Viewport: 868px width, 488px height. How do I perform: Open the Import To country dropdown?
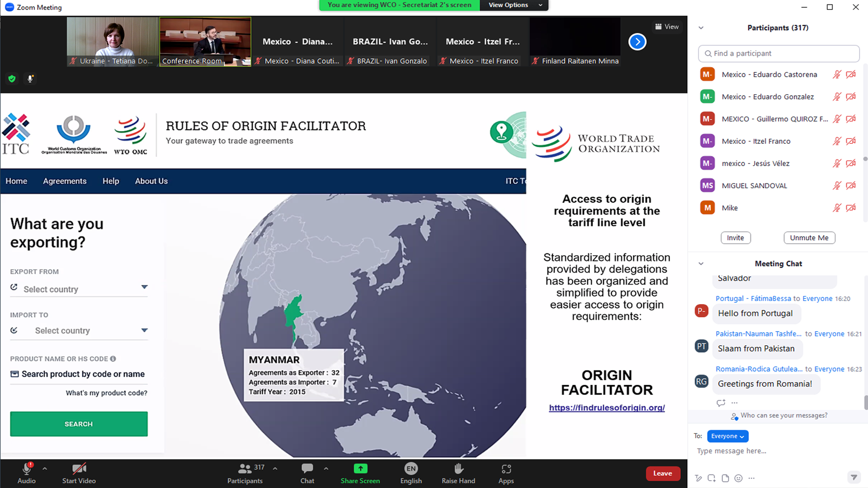(x=79, y=330)
